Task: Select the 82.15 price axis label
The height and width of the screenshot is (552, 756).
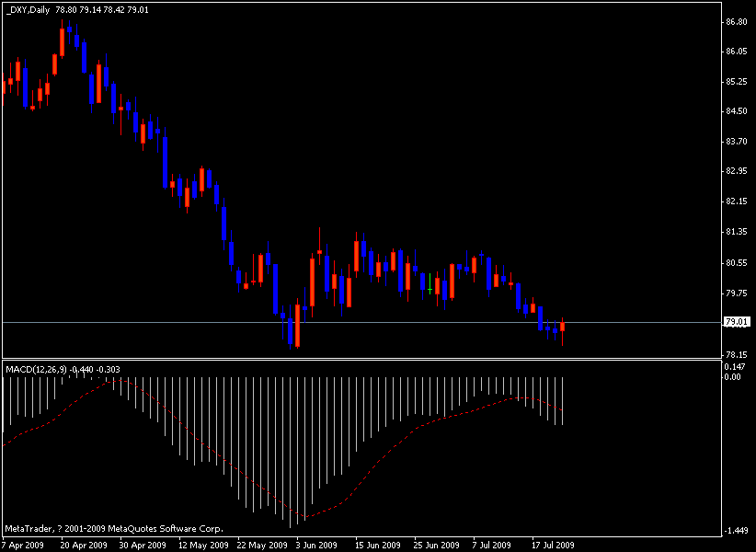Action: tap(736, 201)
